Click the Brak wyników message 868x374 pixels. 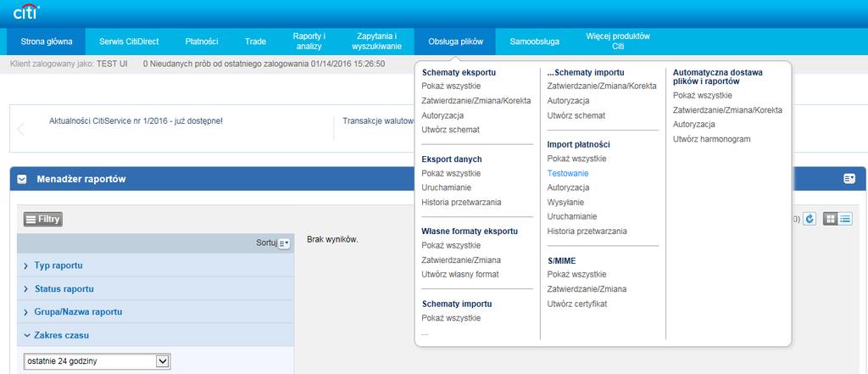[x=332, y=239]
